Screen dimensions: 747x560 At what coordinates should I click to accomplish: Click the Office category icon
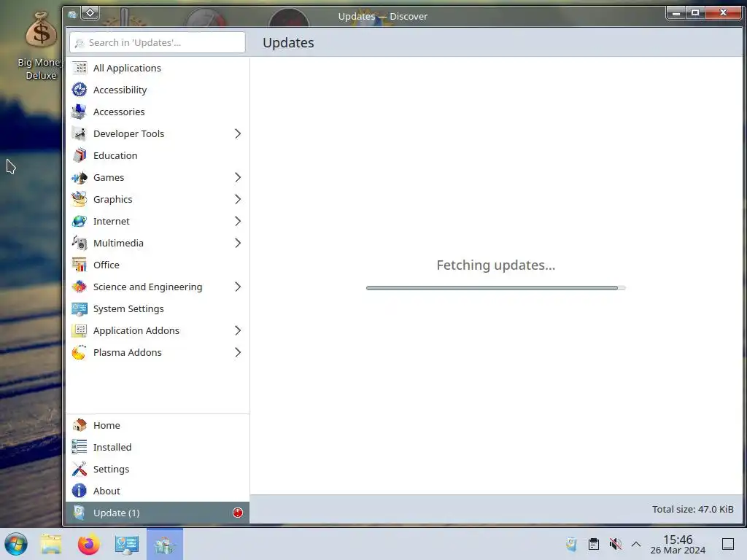80,265
